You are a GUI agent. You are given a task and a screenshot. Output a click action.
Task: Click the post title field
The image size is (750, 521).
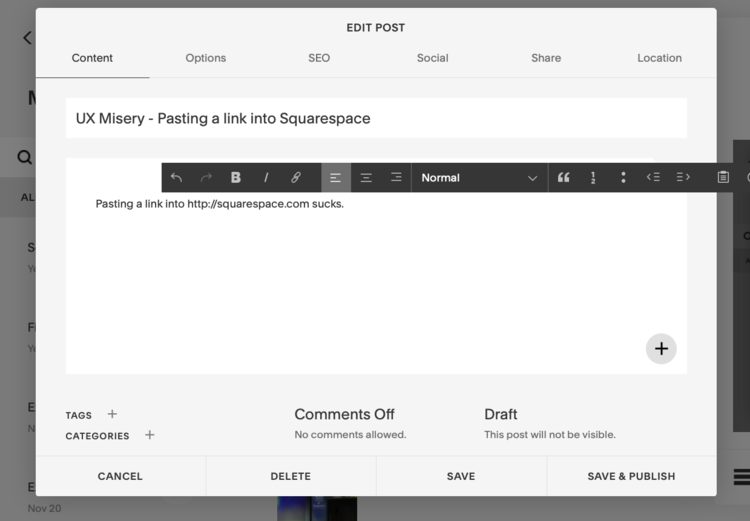376,118
